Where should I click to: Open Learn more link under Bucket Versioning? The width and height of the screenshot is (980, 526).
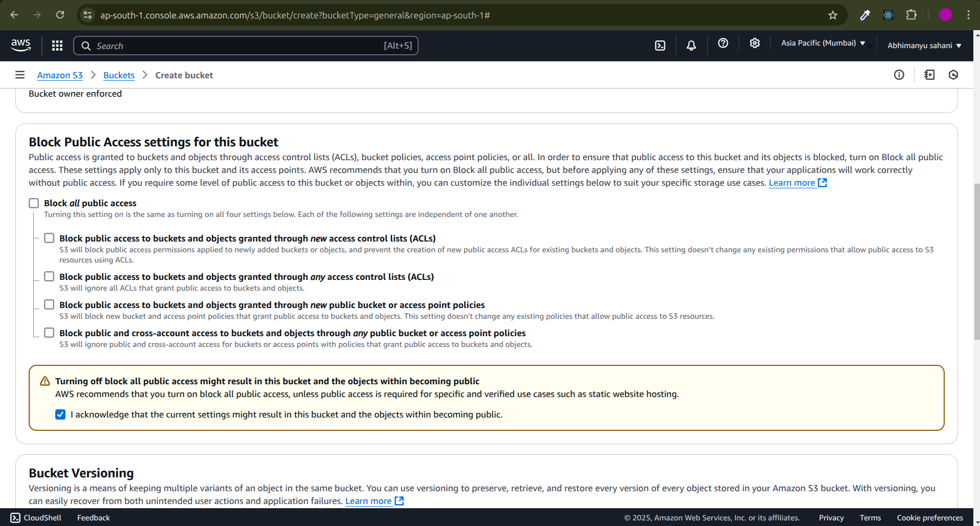coord(368,501)
